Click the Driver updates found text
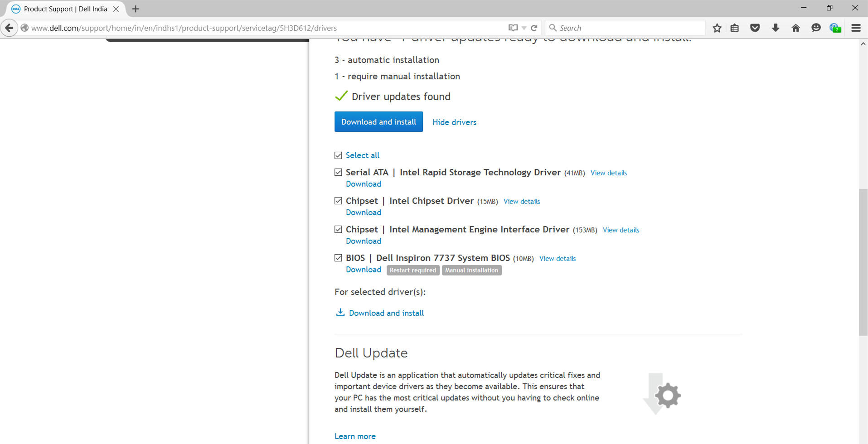 (401, 97)
